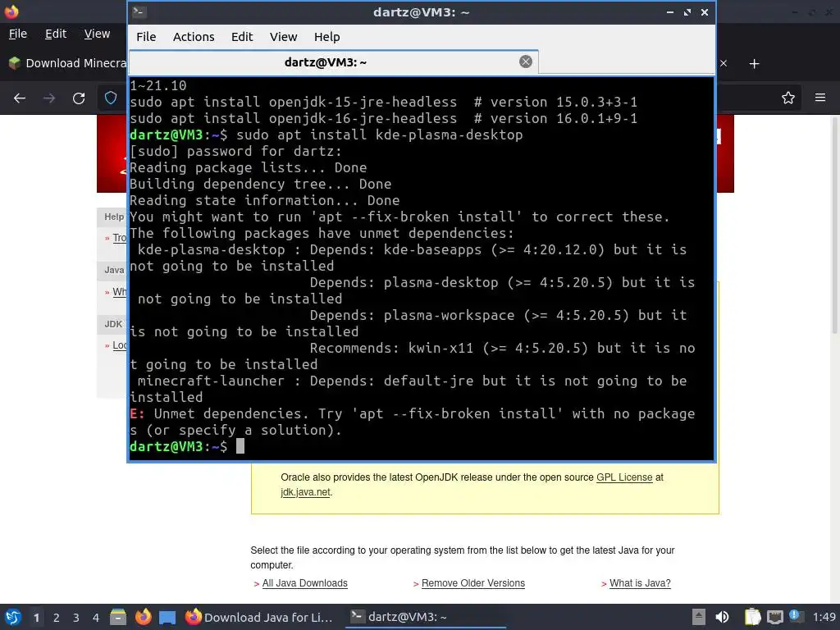Click the show desktop icon on the taskbar
This screenshot has width=840, height=630.
point(167,617)
